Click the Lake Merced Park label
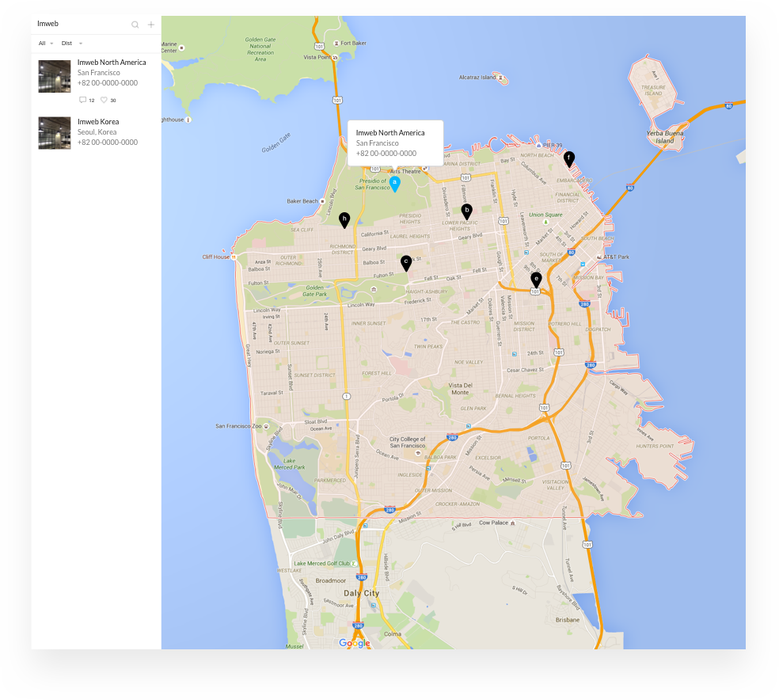 (x=289, y=464)
